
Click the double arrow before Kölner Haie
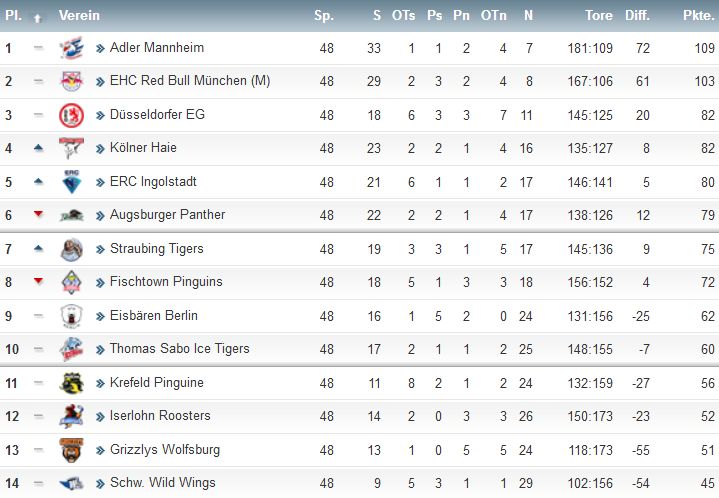[x=100, y=149]
